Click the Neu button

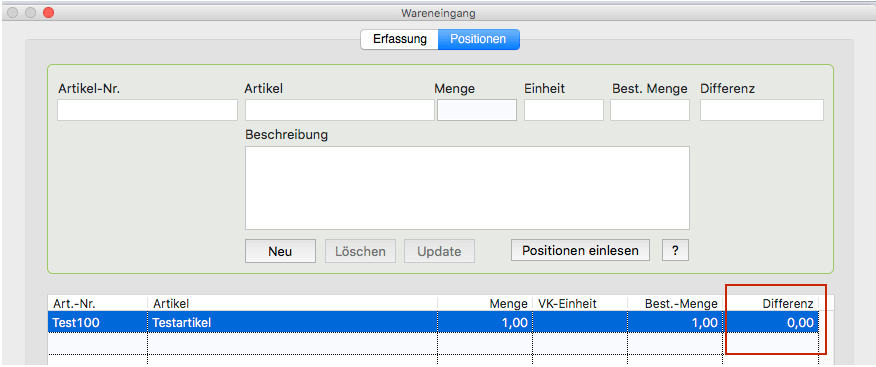pos(280,251)
